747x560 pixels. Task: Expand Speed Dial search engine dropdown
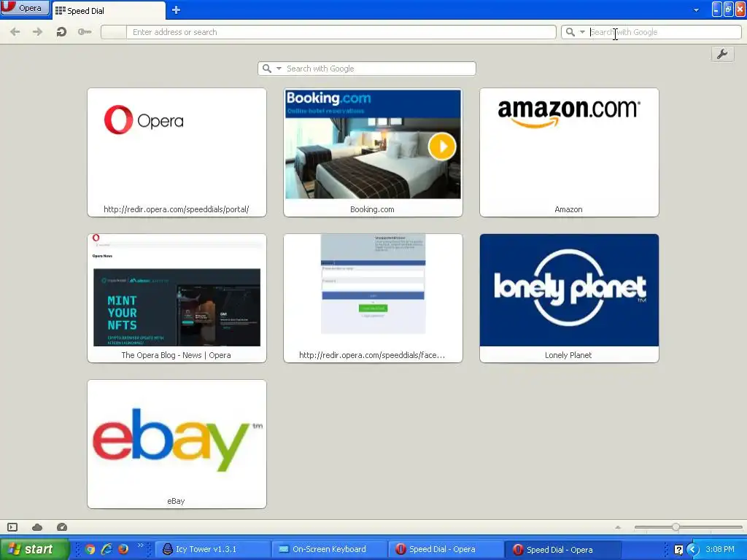279,69
